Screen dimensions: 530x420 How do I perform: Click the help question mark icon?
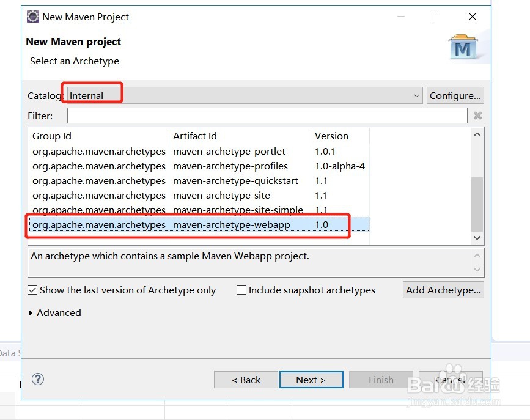(x=38, y=380)
